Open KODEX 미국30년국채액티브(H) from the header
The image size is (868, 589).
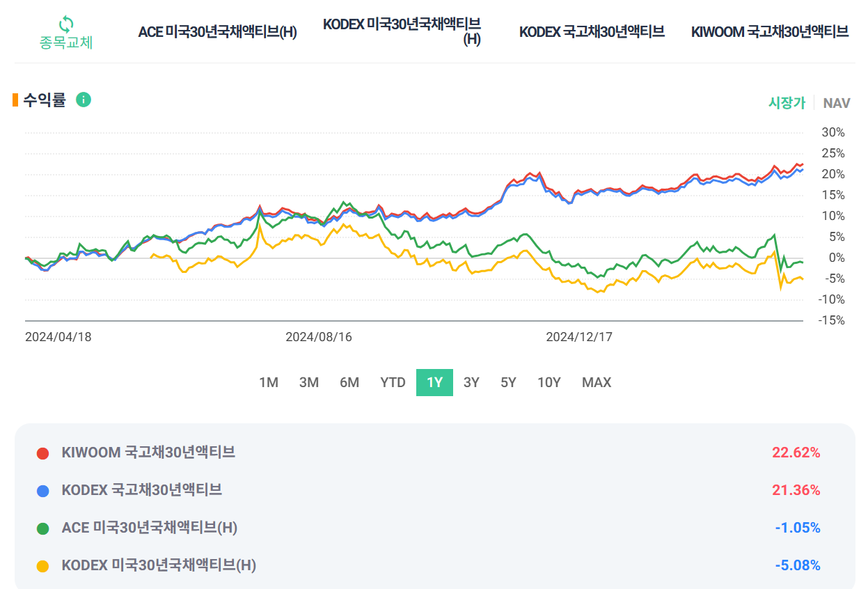pos(402,31)
